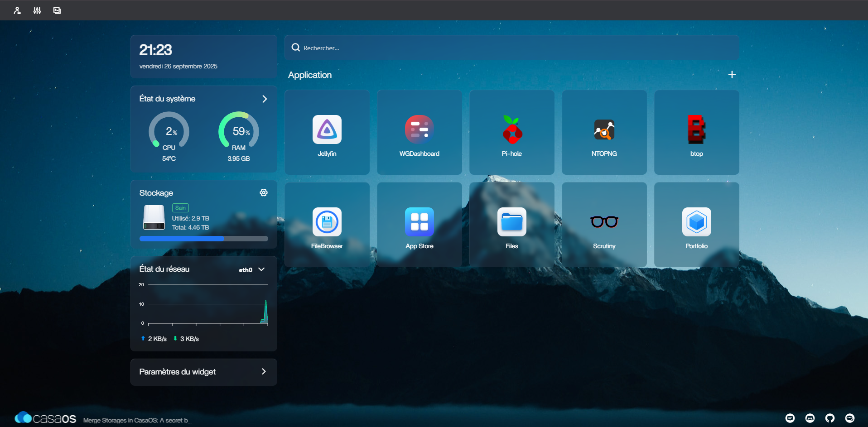The width and height of the screenshot is (868, 427).
Task: Click the plus button to add an application
Action: (732, 75)
